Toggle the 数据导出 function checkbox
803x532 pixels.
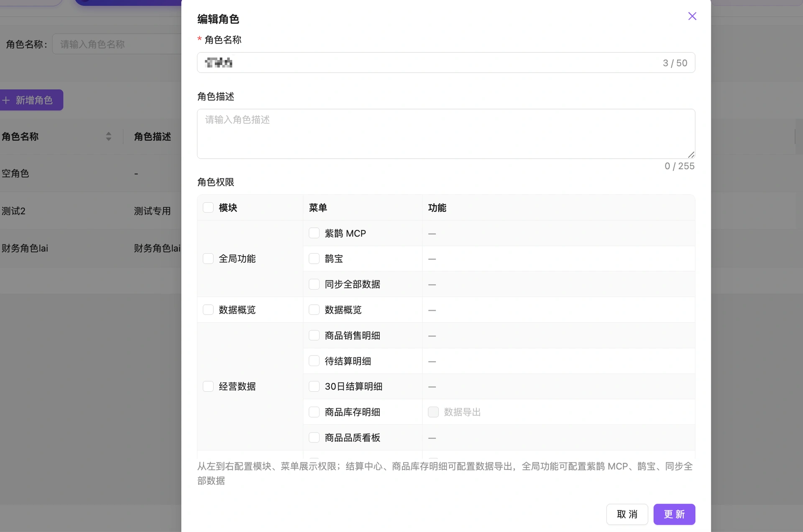click(433, 412)
